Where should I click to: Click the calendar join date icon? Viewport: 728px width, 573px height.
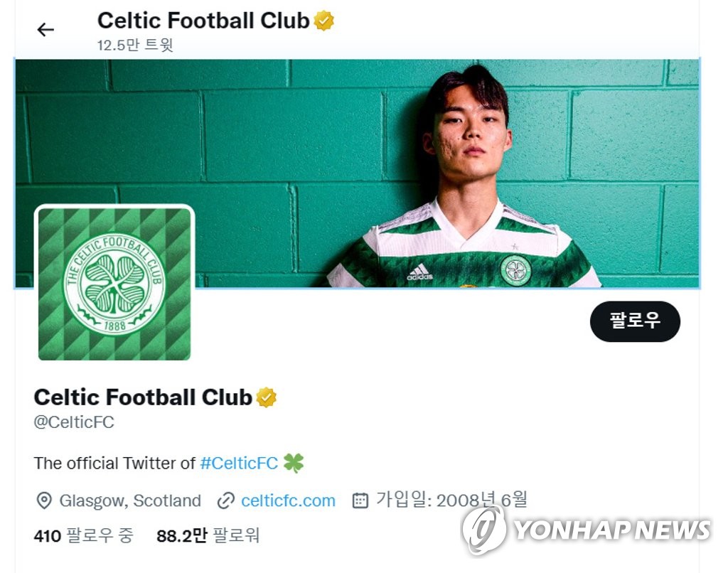pos(360,500)
